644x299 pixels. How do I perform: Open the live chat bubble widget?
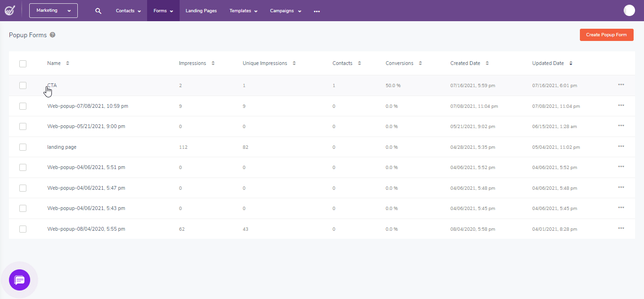coord(19,280)
